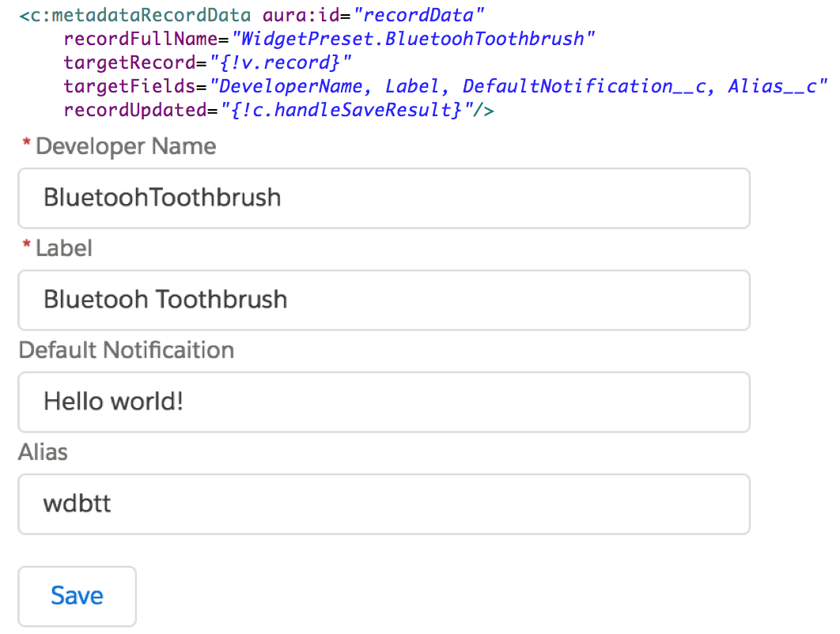Click the Alias label above the input

[x=44, y=452]
